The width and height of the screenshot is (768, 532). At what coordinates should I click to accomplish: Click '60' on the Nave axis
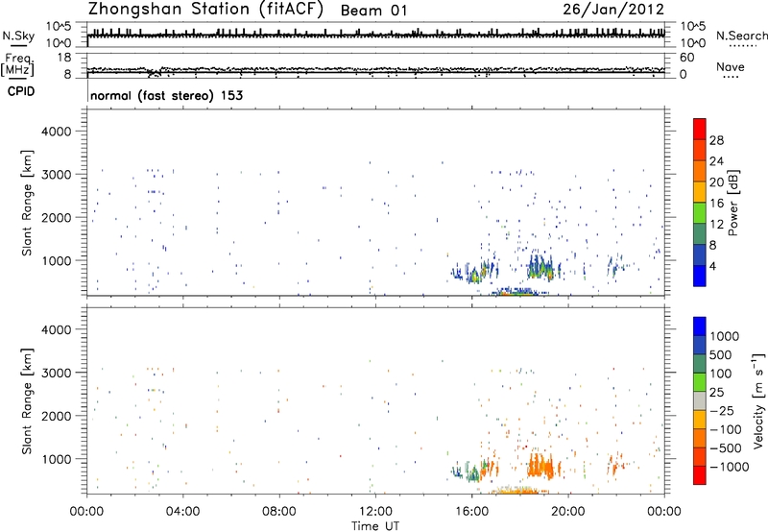click(686, 58)
